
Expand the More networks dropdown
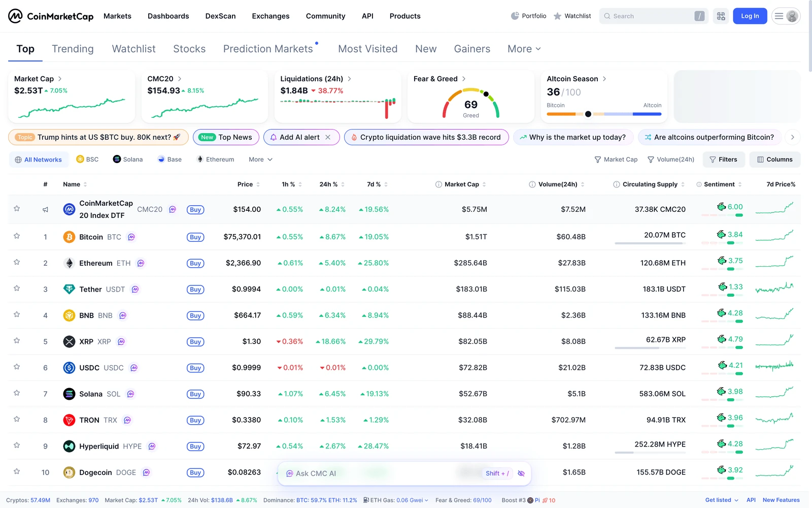click(x=260, y=160)
